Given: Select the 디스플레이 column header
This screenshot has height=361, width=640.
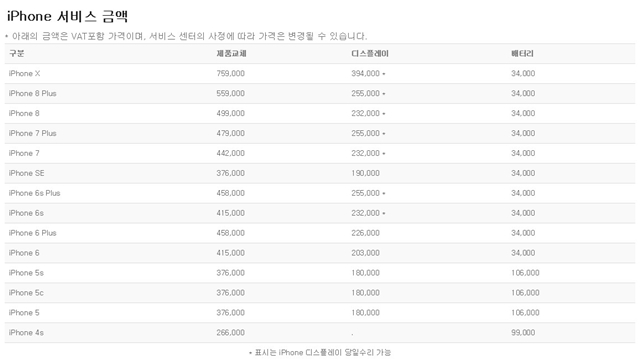Looking at the screenshot, I should (x=370, y=53).
